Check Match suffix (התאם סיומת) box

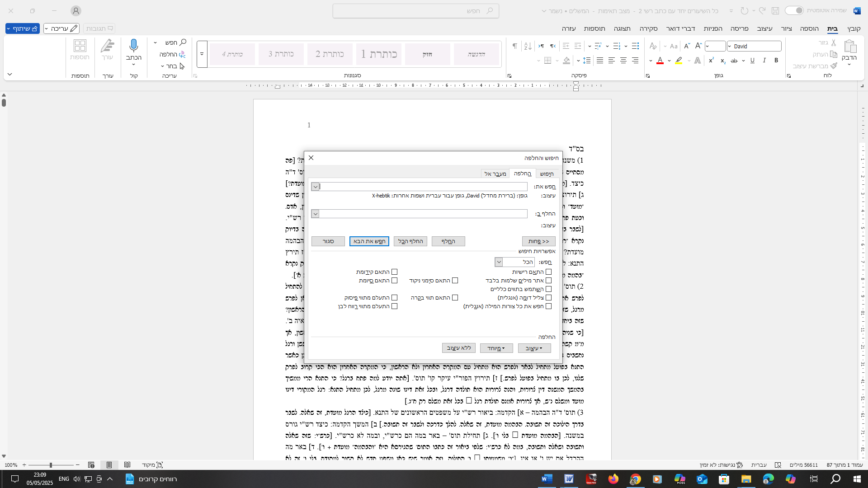pyautogui.click(x=394, y=281)
